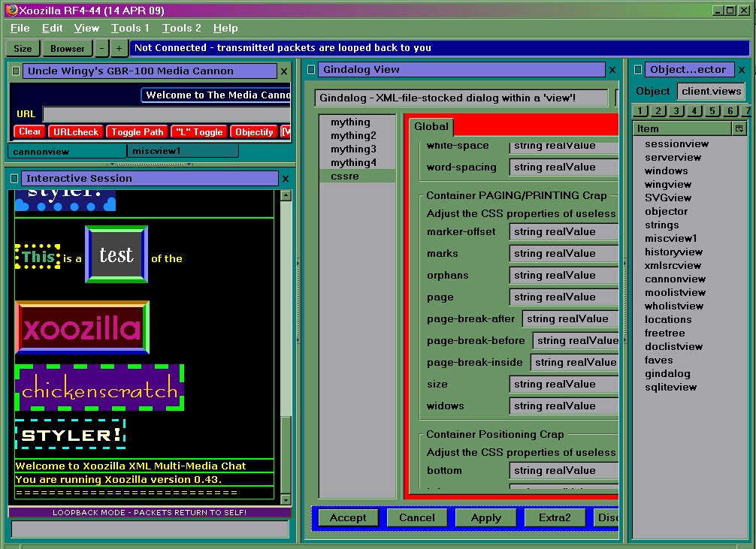This screenshot has height=549, width=756.
Task: Click the plus button in toolbar
Action: click(119, 48)
